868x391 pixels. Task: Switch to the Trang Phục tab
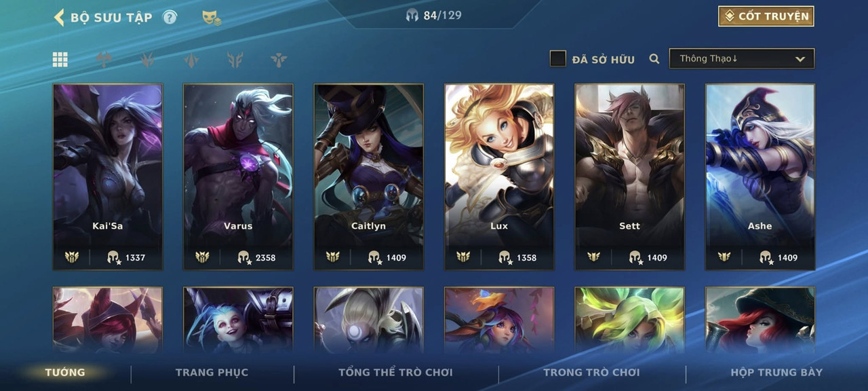[212, 372]
